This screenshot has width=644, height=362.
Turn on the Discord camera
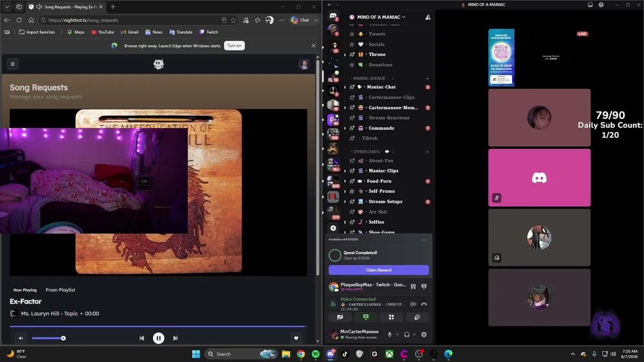point(340,317)
